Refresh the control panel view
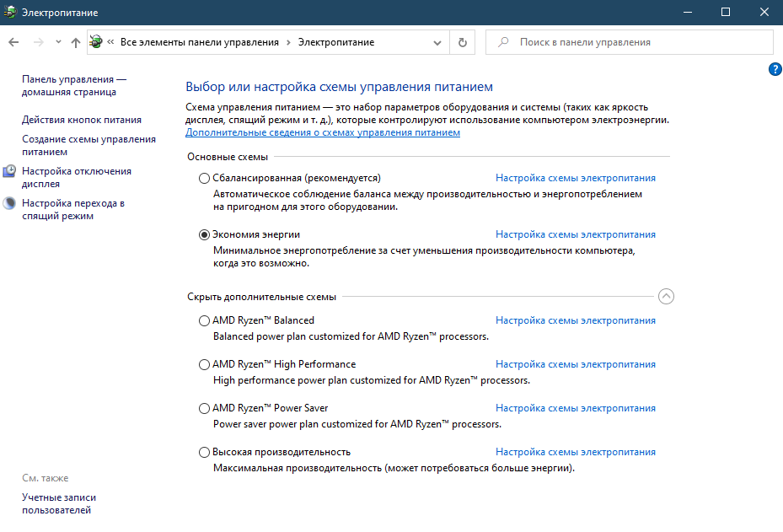The width and height of the screenshot is (783, 532). point(462,42)
